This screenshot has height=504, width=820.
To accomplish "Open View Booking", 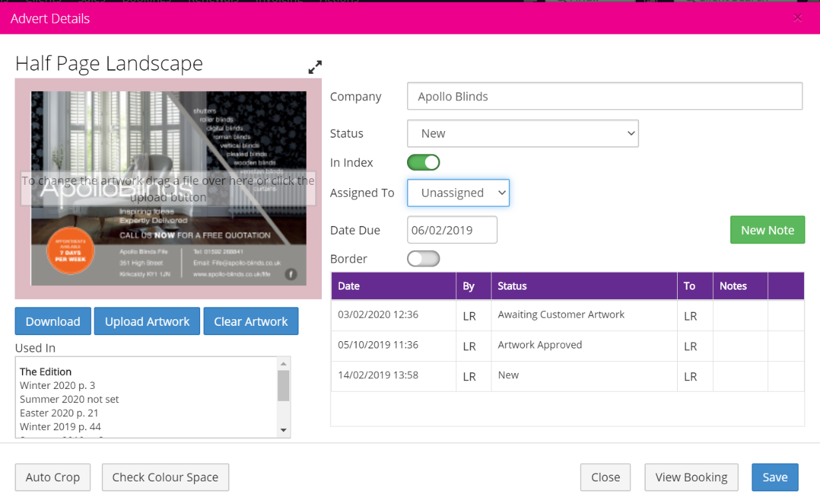I will (692, 477).
